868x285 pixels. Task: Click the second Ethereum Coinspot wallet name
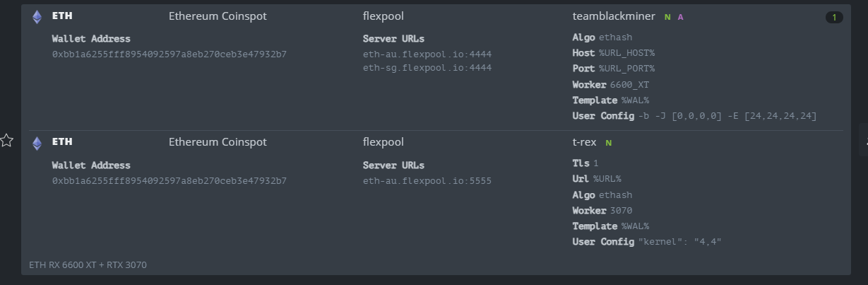point(218,142)
